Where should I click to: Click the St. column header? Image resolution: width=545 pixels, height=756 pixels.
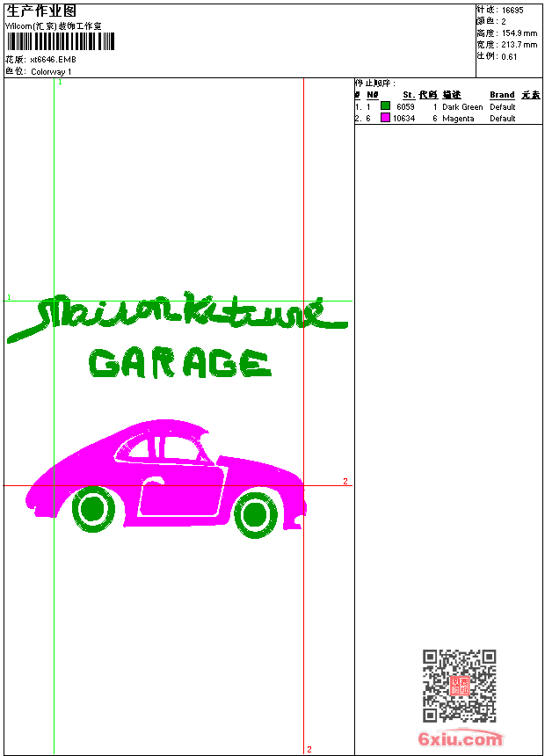(409, 95)
